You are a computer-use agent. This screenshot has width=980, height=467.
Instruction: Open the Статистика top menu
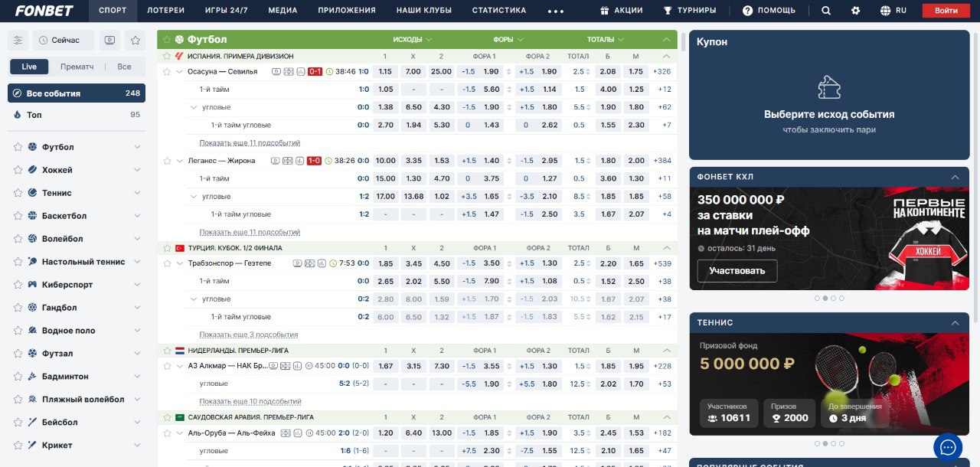[x=499, y=11]
